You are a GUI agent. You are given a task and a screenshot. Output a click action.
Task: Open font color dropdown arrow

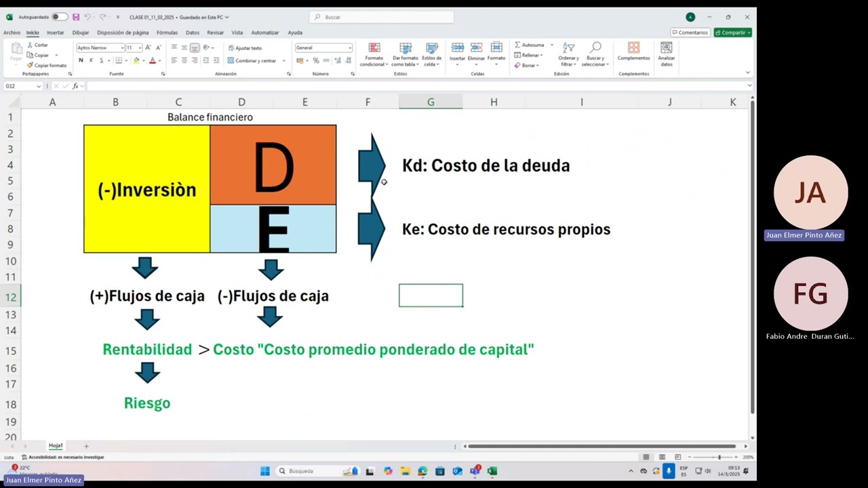pos(160,60)
